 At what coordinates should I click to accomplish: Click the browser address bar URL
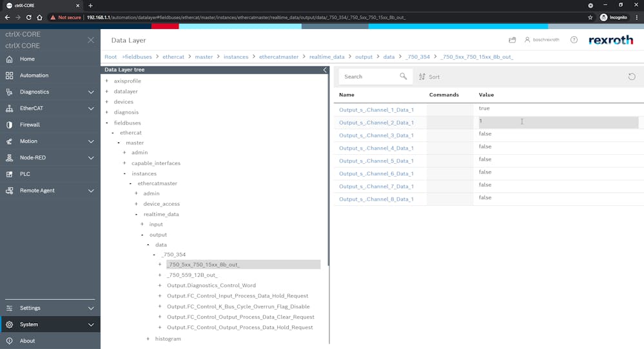pos(246,17)
